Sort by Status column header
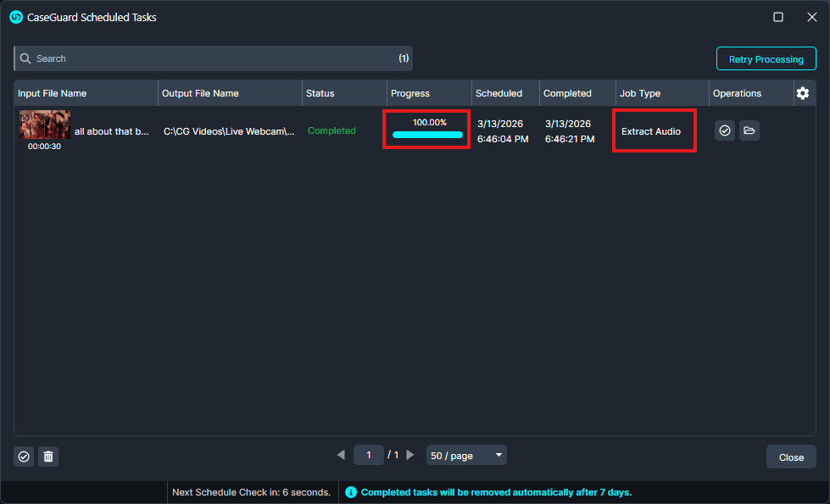The height and width of the screenshot is (504, 830). 320,93
